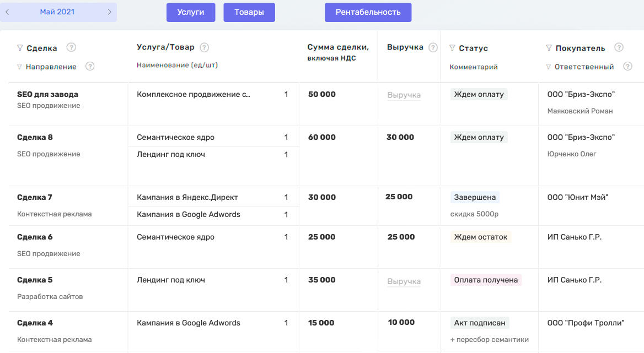The width and height of the screenshot is (644, 353).
Task: Open deal Сделка 4
Action: (x=35, y=323)
